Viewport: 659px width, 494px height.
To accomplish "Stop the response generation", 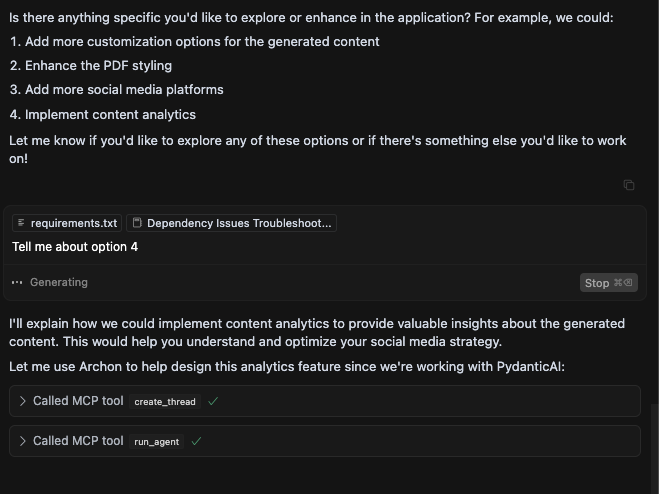I will 609,283.
